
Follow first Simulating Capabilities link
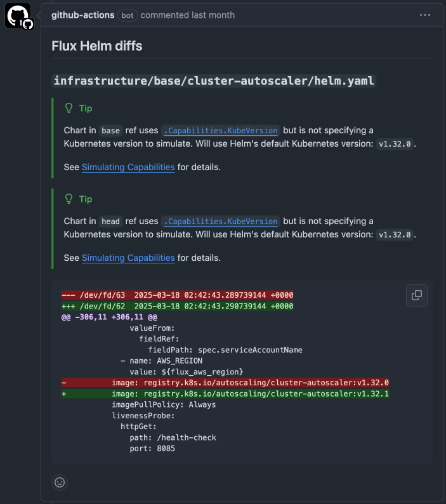coord(128,167)
